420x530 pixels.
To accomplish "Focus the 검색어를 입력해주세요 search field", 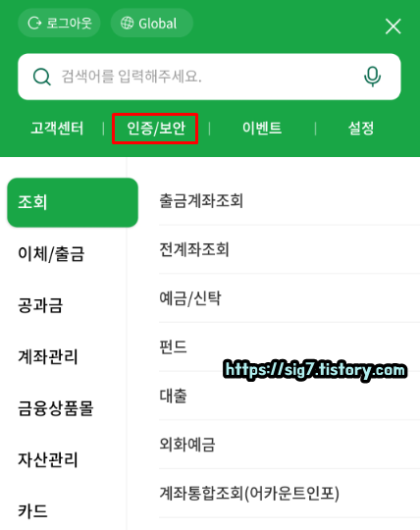I will coord(209,77).
